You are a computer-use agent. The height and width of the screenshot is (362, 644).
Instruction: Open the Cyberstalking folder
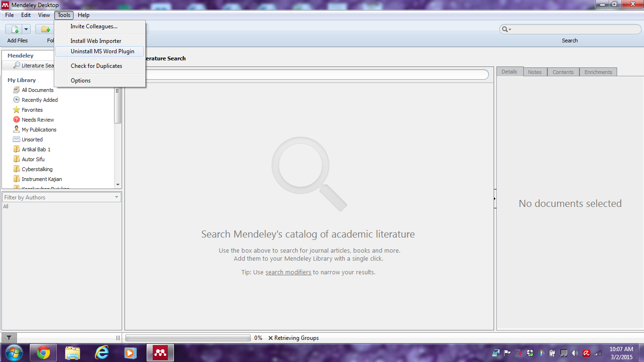(x=37, y=169)
